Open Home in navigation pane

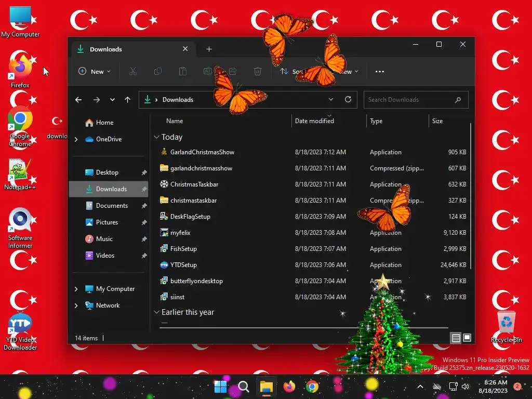[x=104, y=123]
